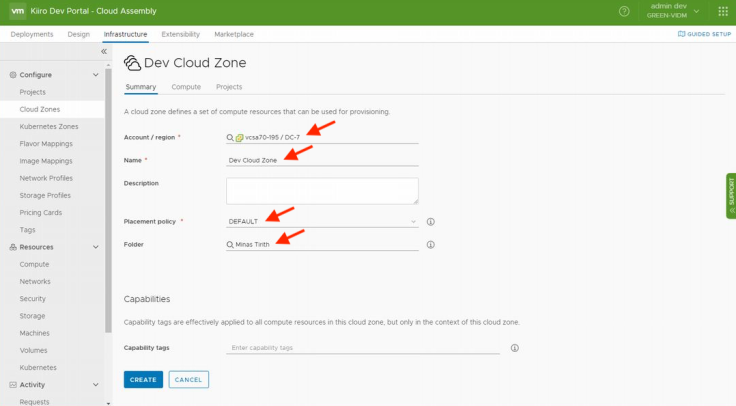Switch to the Extensibility tab

pos(181,34)
